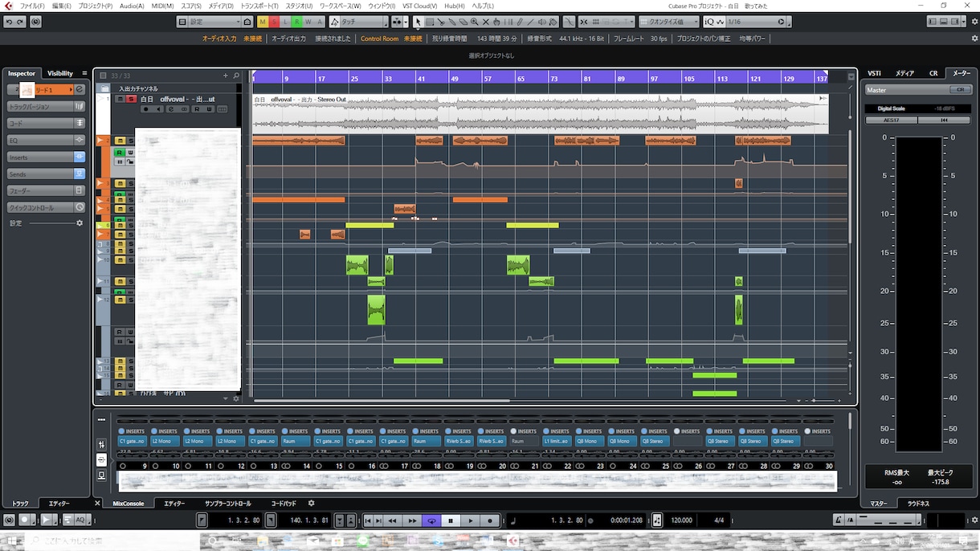Switch to the VSTi tab in right zone
This screenshot has width=980, height=551.
(875, 73)
